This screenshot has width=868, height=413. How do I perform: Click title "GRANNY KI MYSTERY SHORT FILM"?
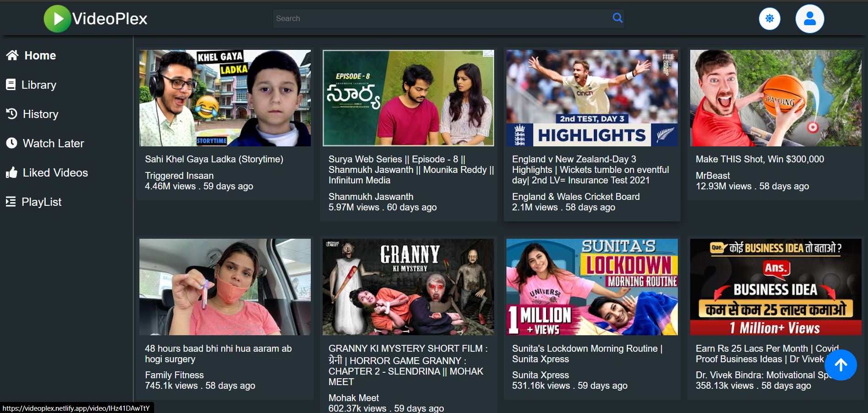coord(408,365)
